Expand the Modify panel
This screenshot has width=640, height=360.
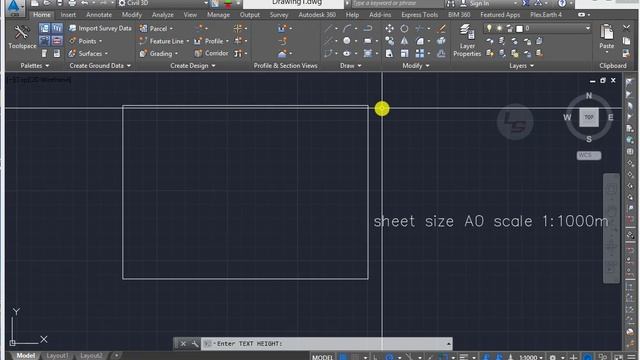pos(416,66)
